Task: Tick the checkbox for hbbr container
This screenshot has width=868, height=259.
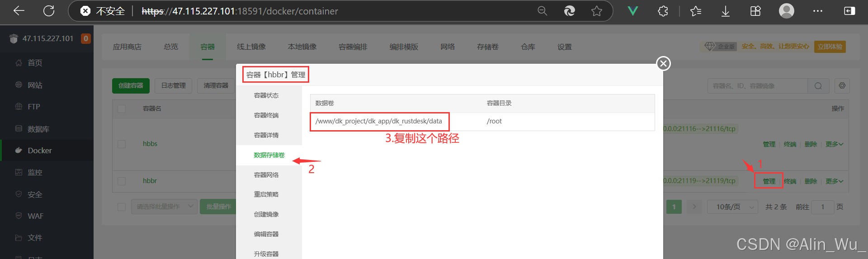Action: click(122, 181)
